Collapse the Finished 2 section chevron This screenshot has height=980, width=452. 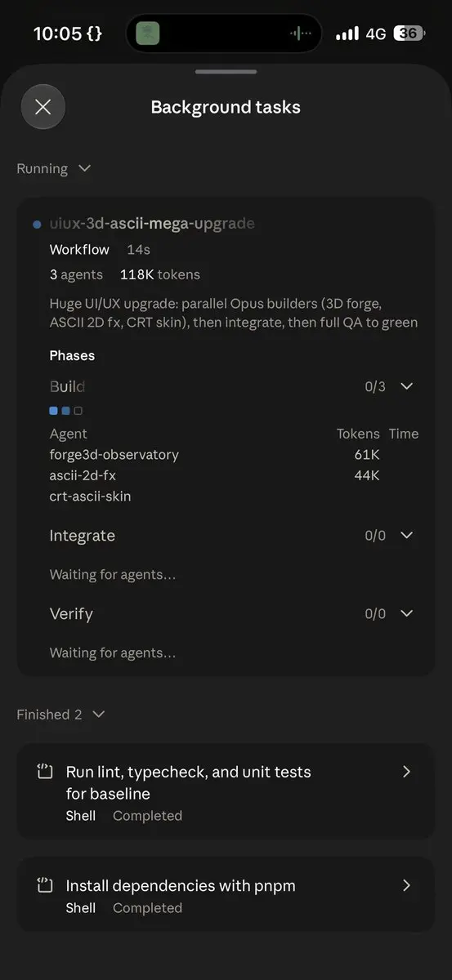[99, 715]
